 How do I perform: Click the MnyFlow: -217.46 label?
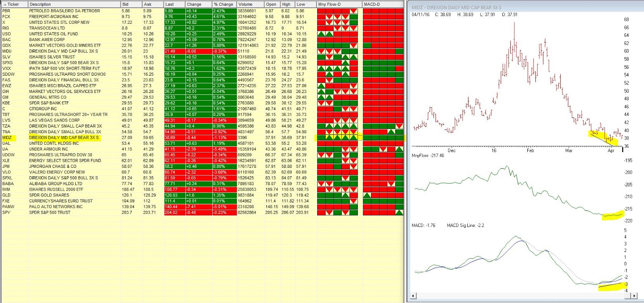pyautogui.click(x=428, y=155)
